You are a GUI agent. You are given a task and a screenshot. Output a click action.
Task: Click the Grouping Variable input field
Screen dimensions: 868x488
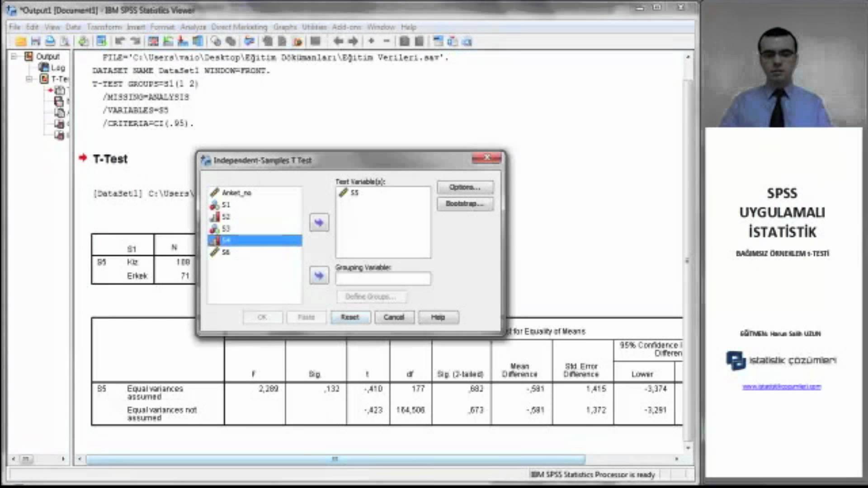point(383,279)
